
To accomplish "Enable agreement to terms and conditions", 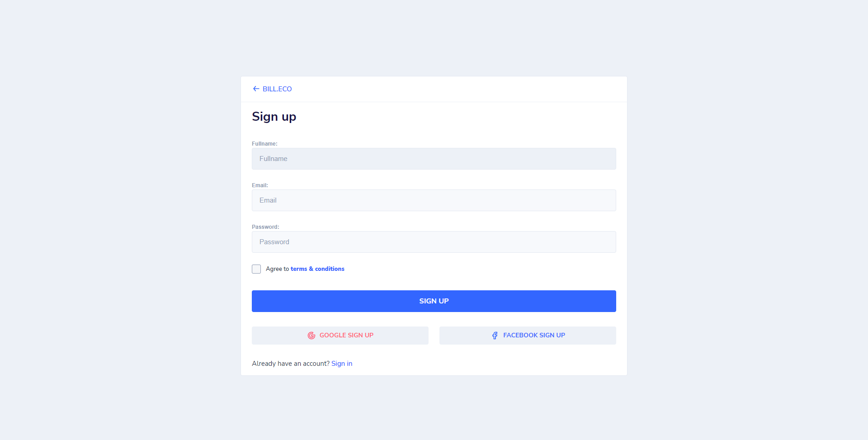I will pos(256,269).
